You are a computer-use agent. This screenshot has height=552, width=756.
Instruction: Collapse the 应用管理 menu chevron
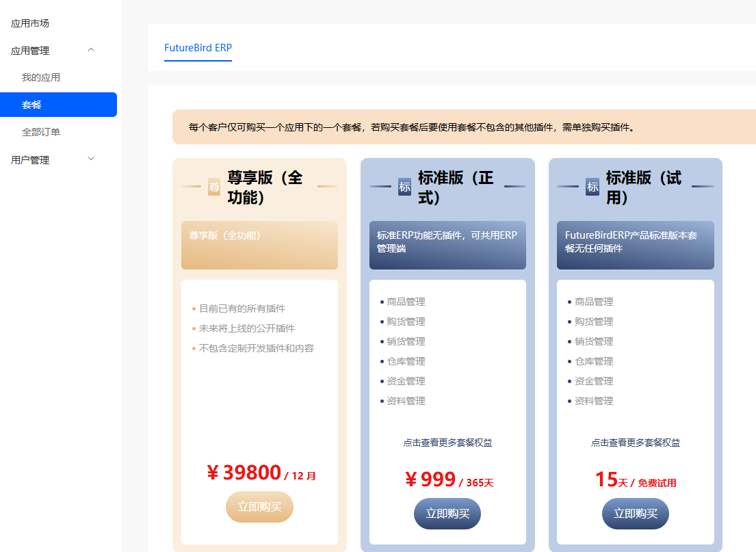click(91, 50)
